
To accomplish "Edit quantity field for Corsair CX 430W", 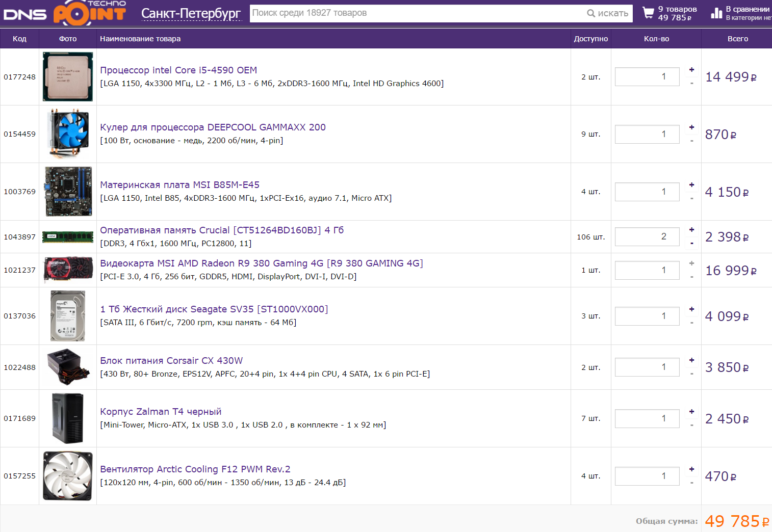I will [x=647, y=367].
